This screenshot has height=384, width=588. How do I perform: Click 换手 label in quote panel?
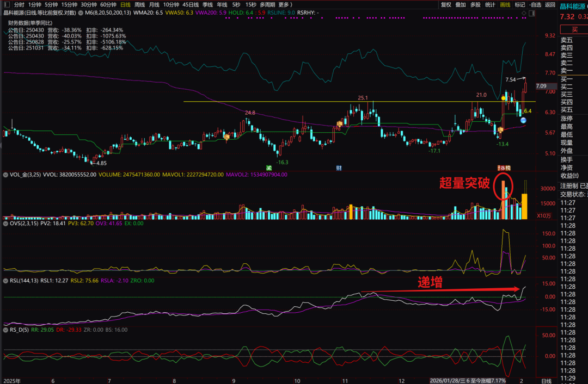point(567,159)
